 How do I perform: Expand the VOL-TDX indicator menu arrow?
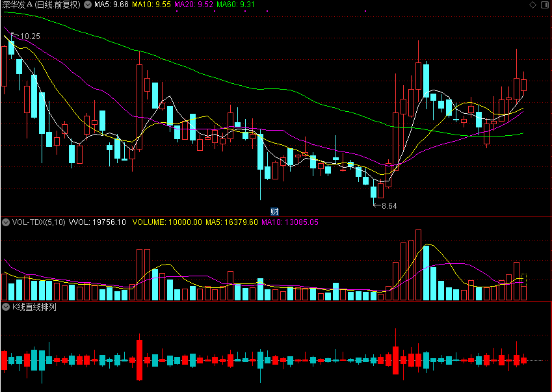pyautogui.click(x=6, y=222)
